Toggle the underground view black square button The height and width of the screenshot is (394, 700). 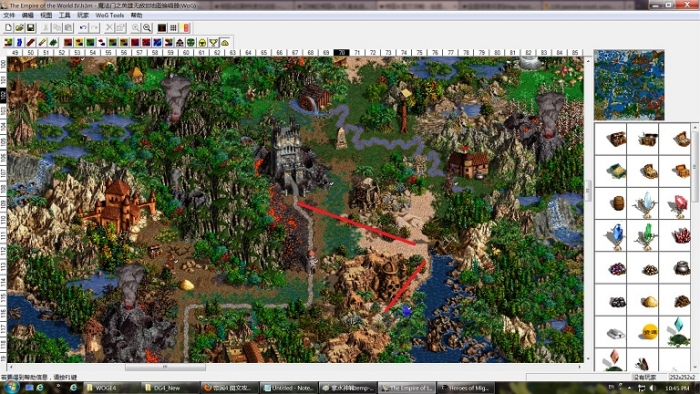(x=162, y=28)
